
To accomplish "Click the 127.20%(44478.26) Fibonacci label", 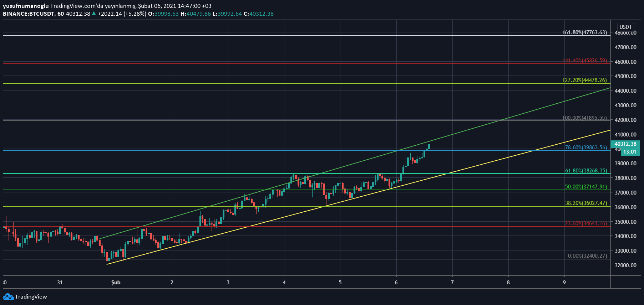I will click(584, 80).
